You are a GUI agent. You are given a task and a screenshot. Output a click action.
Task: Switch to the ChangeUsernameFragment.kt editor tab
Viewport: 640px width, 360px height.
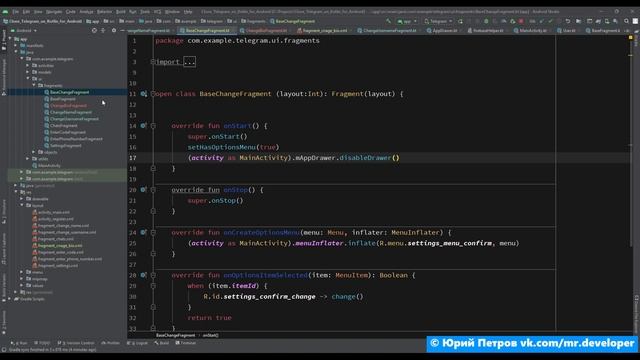click(x=389, y=31)
